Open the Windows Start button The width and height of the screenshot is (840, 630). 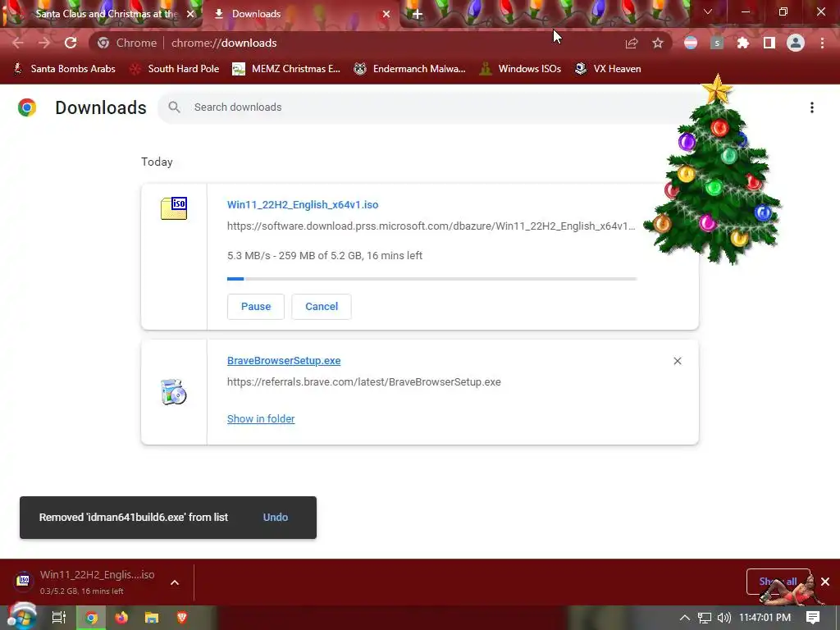(21, 618)
